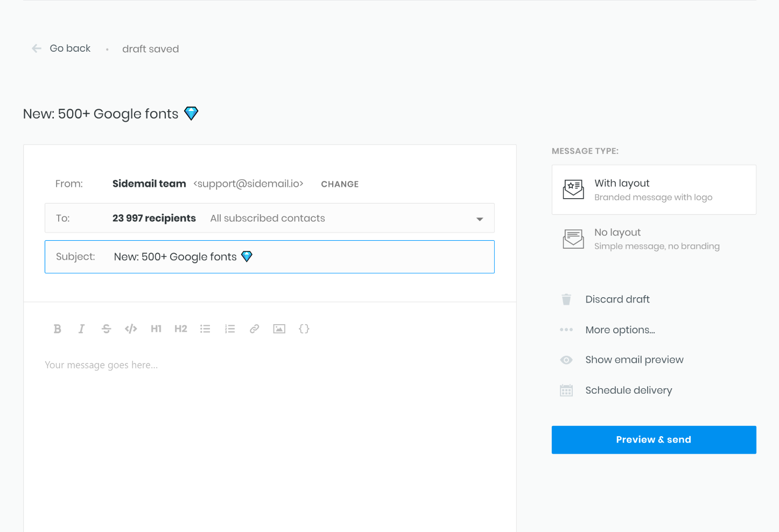Click the branded envelope icon in With layout
The image size is (779, 532).
click(573, 190)
